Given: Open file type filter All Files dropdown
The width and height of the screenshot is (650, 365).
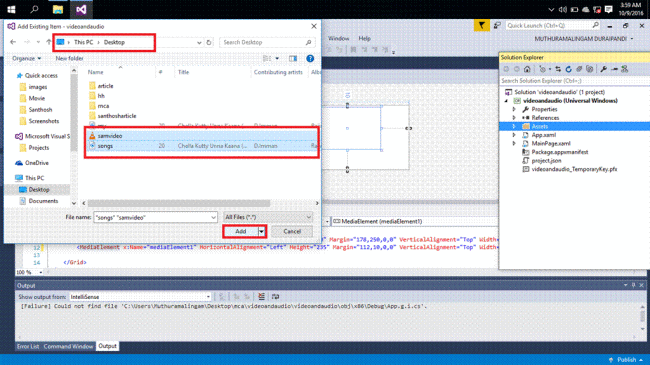Looking at the screenshot, I should coord(268,217).
